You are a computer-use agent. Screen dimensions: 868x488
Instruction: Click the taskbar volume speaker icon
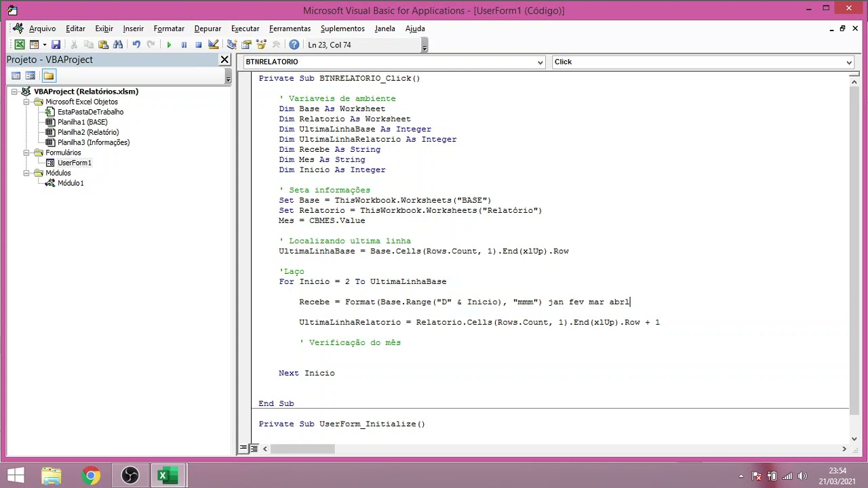[803, 476]
